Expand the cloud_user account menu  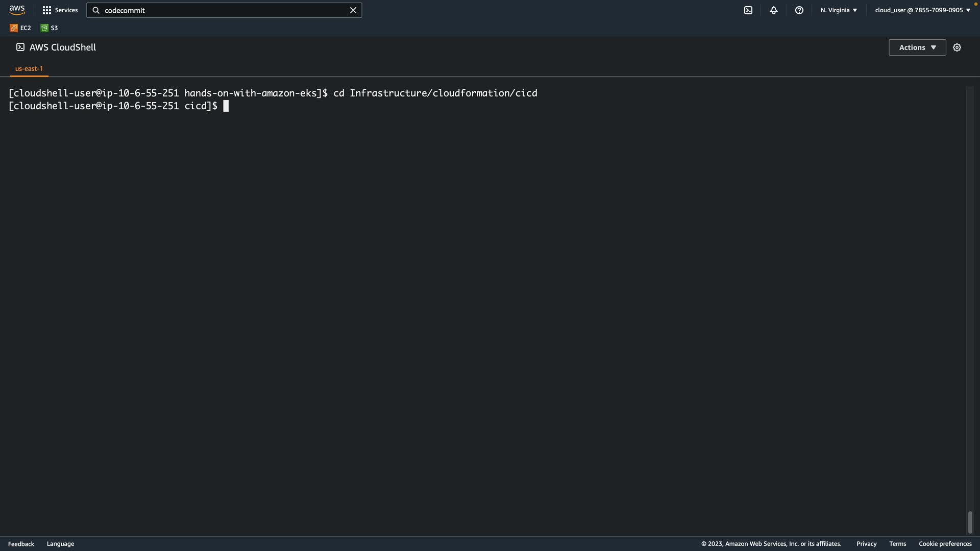(x=922, y=10)
